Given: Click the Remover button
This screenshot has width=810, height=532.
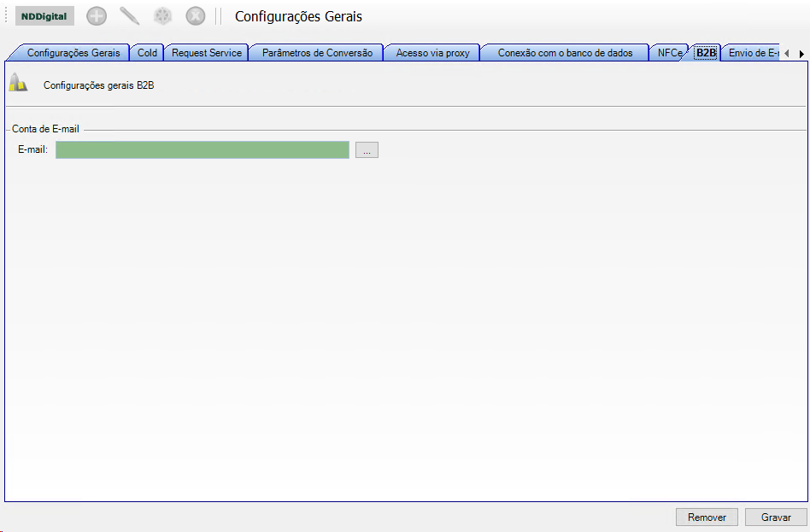Looking at the screenshot, I should pos(707,517).
